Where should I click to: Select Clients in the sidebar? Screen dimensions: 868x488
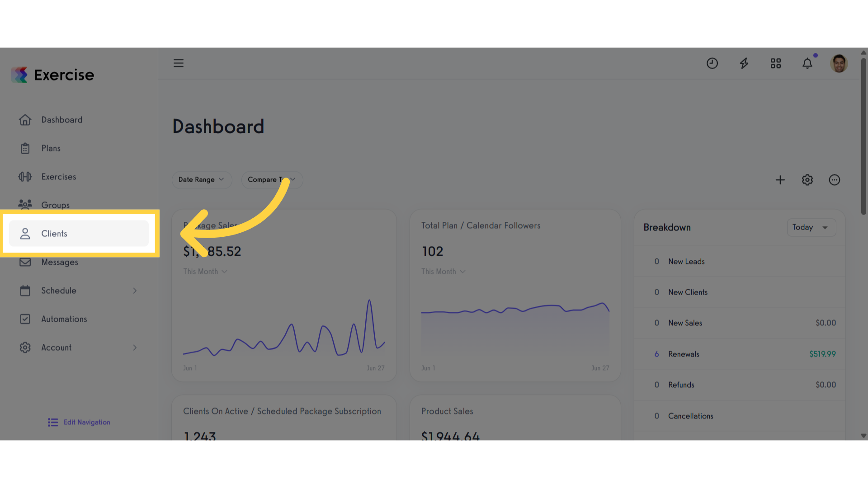click(x=79, y=234)
